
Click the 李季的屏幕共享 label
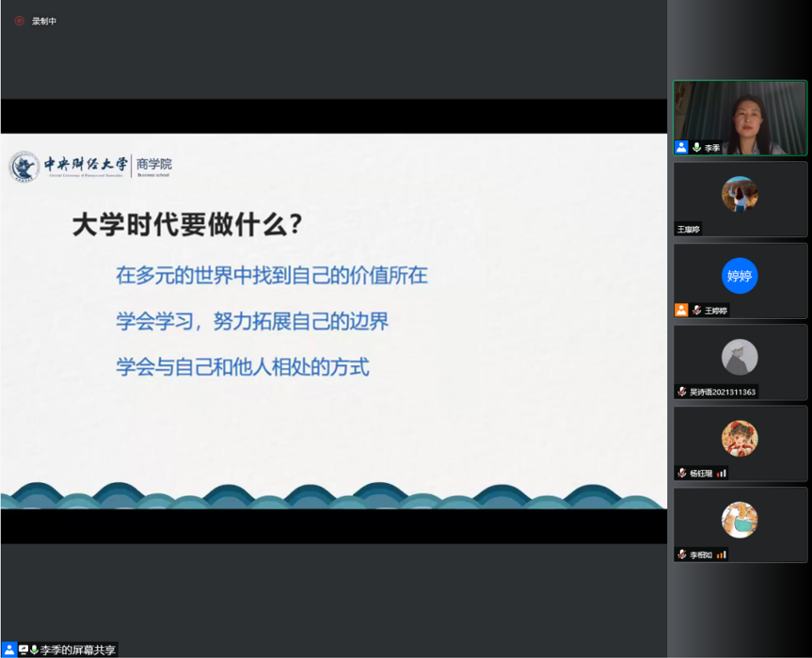click(78, 650)
